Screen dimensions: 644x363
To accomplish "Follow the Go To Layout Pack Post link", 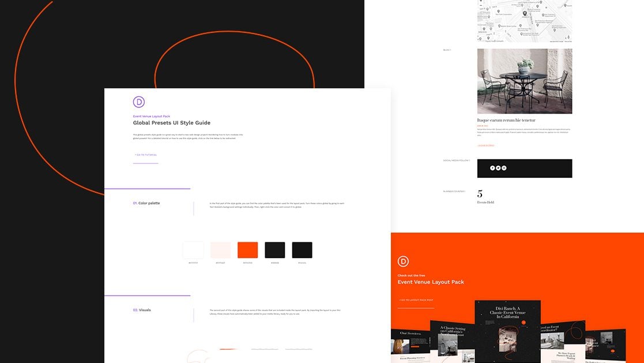I will coord(416,300).
